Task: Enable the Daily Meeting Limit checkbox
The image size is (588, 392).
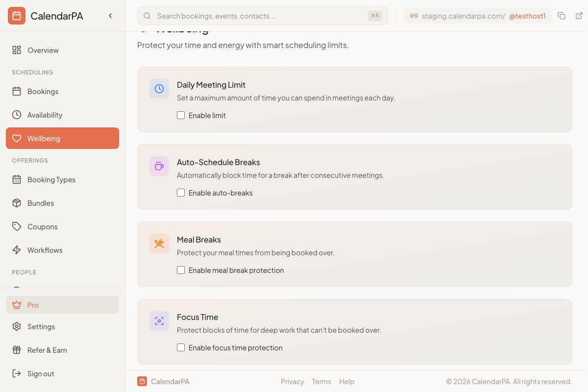Action: pos(181,115)
